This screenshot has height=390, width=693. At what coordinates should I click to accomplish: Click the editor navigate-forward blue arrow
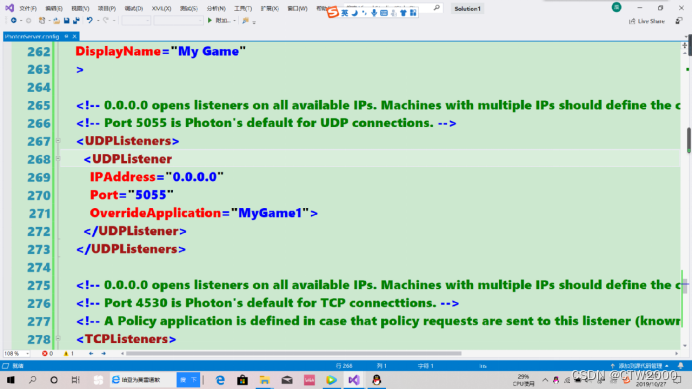[x=103, y=353]
